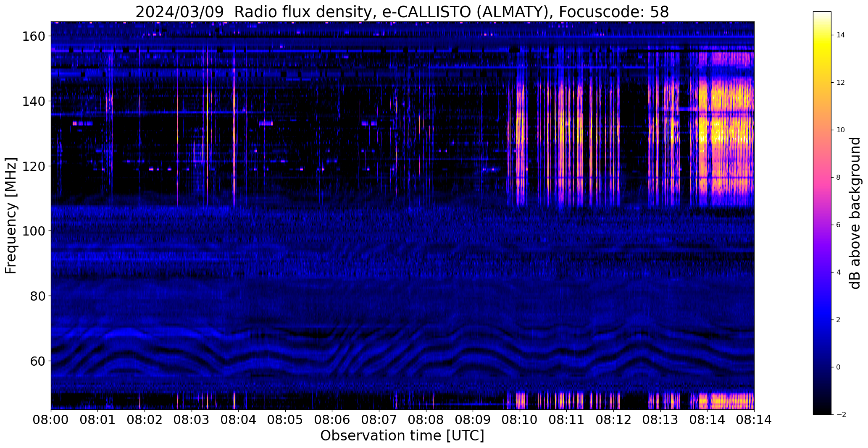This screenshot has height=448, width=868.
Task: Click the colorbar tick label 2
Action: click(839, 320)
